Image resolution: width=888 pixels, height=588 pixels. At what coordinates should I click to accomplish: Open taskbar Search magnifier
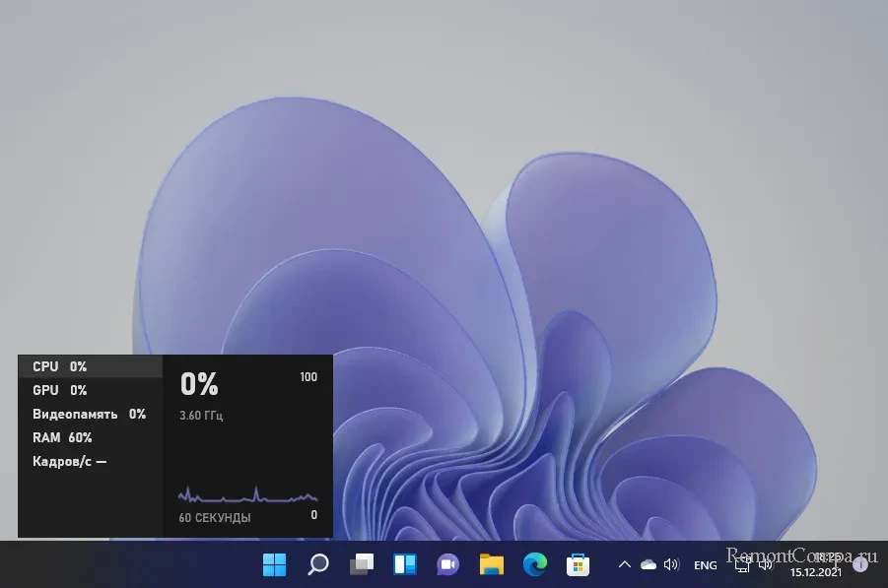pos(317,564)
